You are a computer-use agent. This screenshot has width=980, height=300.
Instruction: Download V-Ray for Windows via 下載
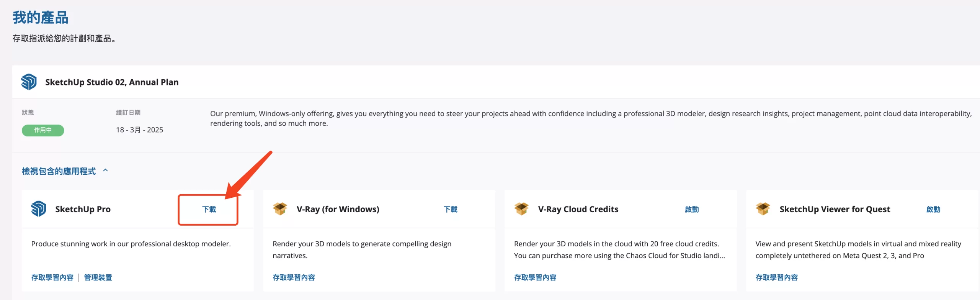(451, 209)
